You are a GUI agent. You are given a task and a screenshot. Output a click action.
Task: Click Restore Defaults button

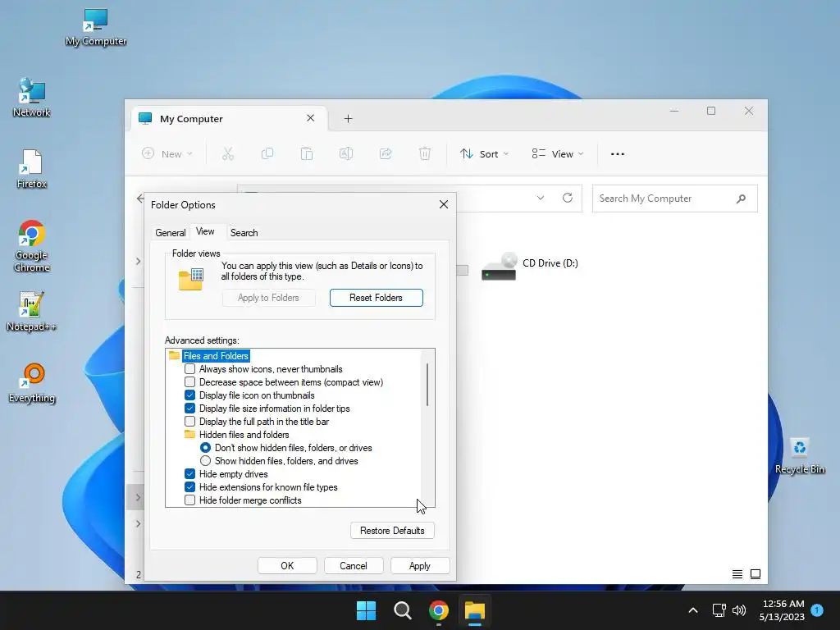coord(392,531)
